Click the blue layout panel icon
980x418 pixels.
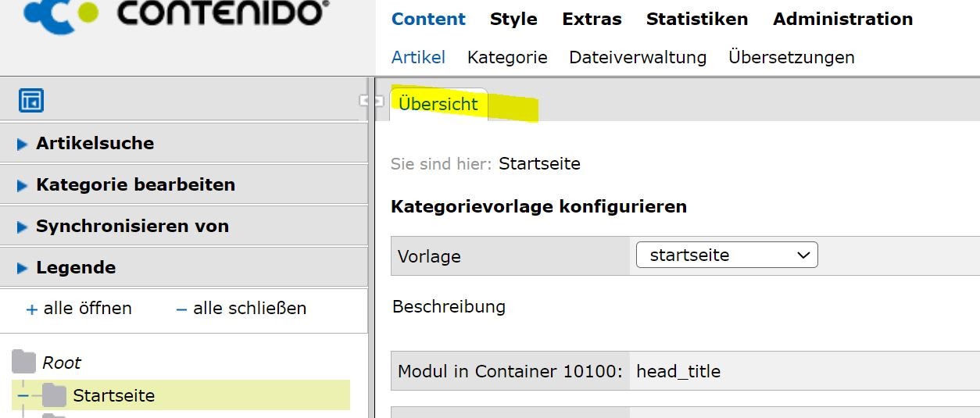point(31,101)
